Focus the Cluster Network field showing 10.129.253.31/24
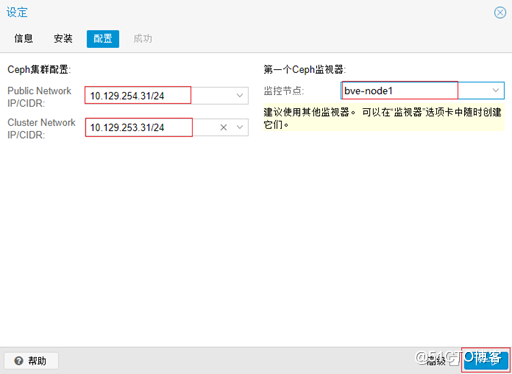The width and height of the screenshot is (512, 374). pyautogui.click(x=166, y=127)
